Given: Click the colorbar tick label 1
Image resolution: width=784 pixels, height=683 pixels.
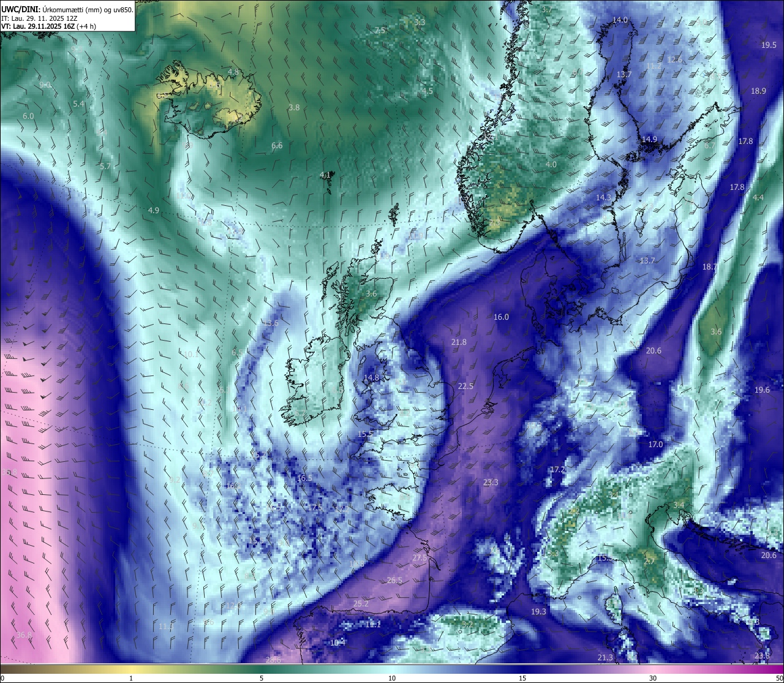Looking at the screenshot, I should (x=131, y=678).
